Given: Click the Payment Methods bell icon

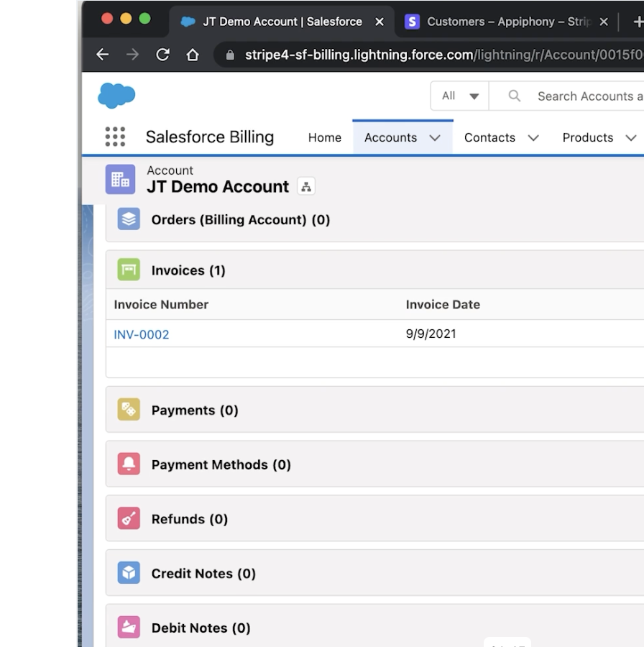Looking at the screenshot, I should coord(127,464).
